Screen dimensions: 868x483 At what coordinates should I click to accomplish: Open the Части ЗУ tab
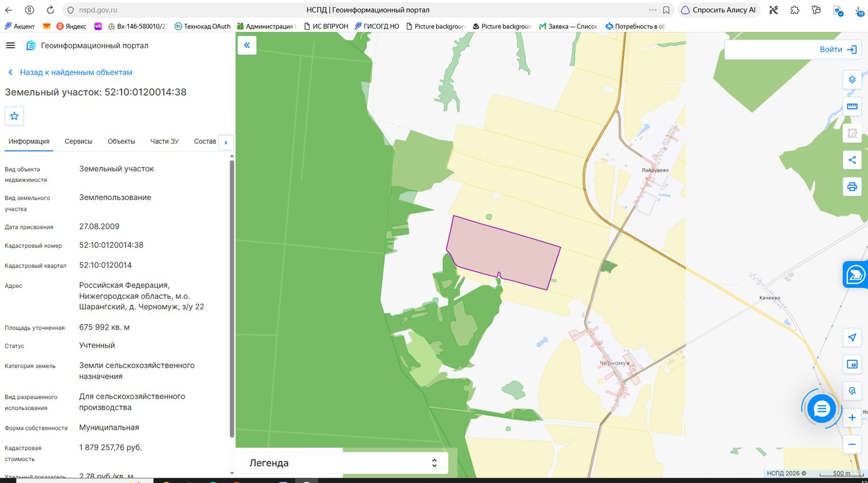(x=164, y=141)
